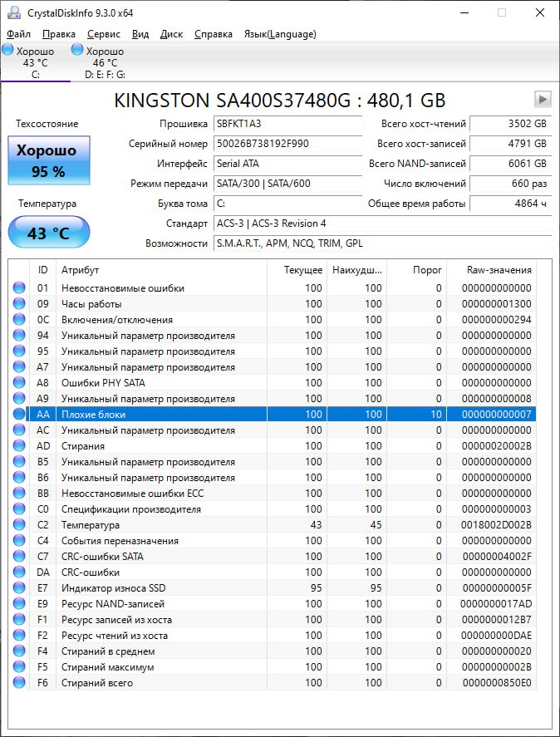Click the status icon of row BB Невосстановимые ошибки ECC

pos(19,493)
